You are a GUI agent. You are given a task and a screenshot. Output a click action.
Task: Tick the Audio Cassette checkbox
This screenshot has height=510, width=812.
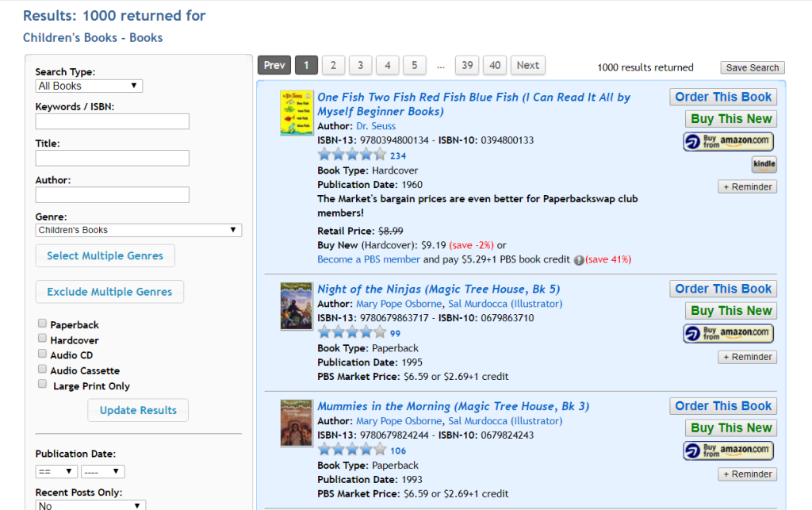tap(42, 369)
